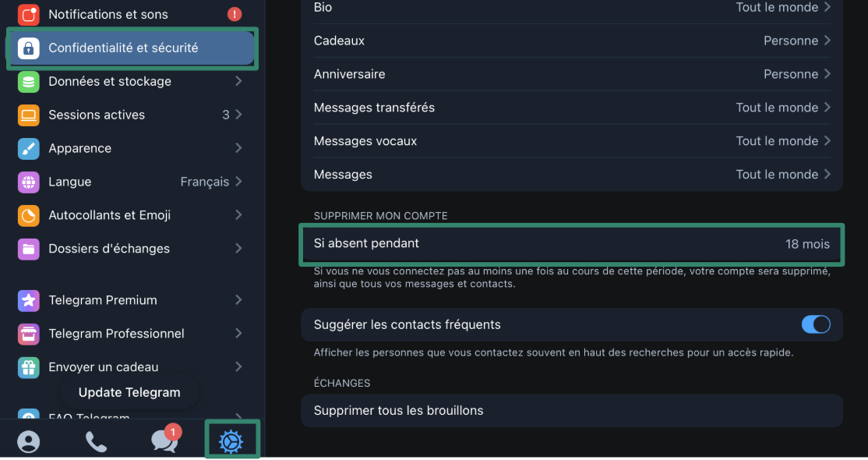The height and width of the screenshot is (460, 868).
Task: Click the Apparence paintbrush icon
Action: (x=29, y=149)
